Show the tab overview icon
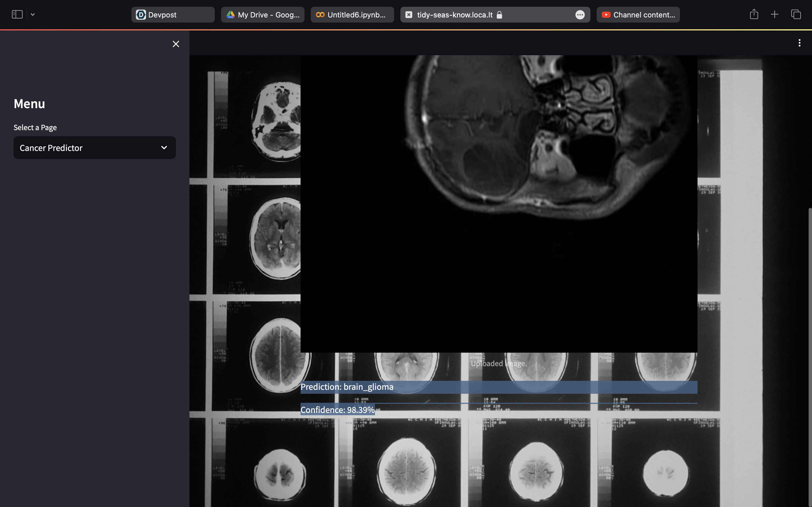The height and width of the screenshot is (507, 812). (x=796, y=14)
